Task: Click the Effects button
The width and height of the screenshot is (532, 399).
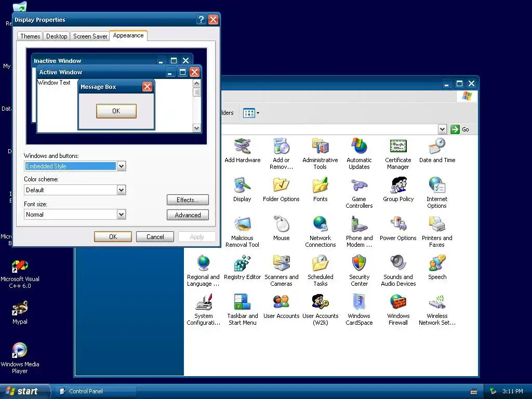Action: tap(188, 200)
